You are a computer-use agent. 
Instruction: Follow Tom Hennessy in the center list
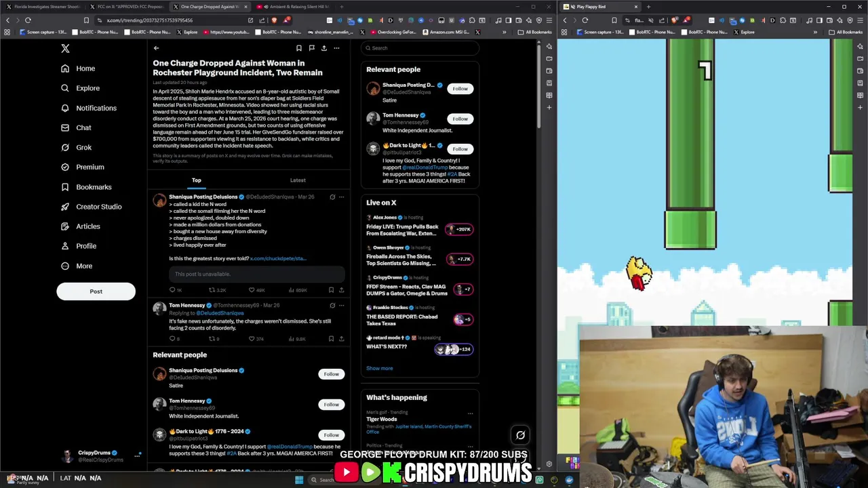coord(331,405)
